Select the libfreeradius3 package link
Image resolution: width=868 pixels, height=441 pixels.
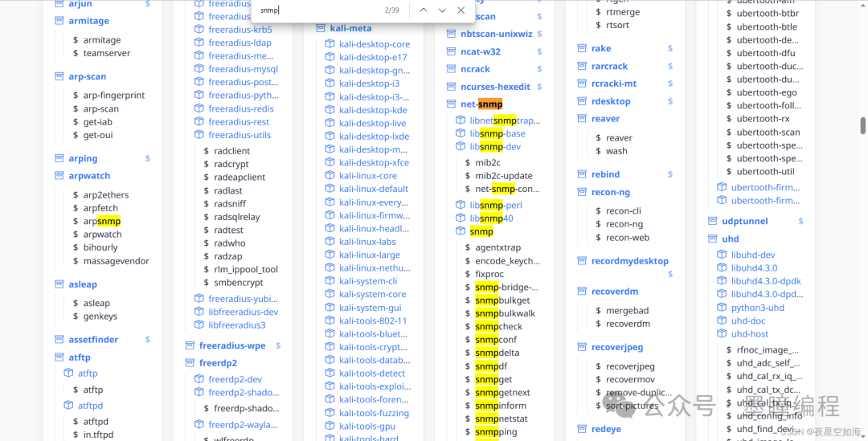coord(237,325)
